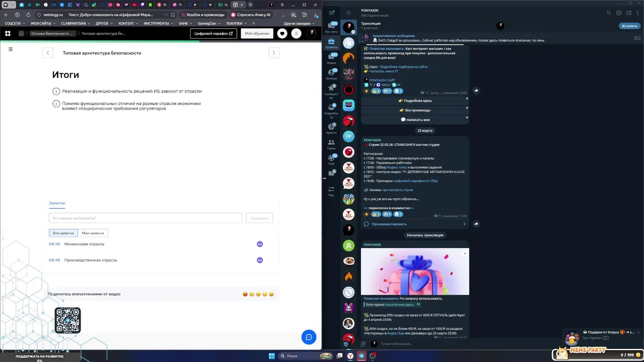This screenshot has height=362, width=644.
Task: Open Основы безопасности breadcrumb
Action: [52, 34]
